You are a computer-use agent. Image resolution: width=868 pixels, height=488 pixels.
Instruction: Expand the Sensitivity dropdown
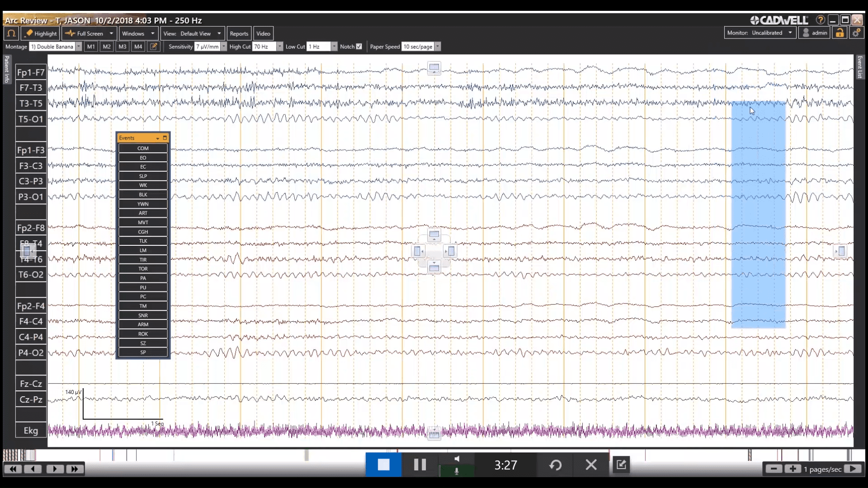coord(225,46)
